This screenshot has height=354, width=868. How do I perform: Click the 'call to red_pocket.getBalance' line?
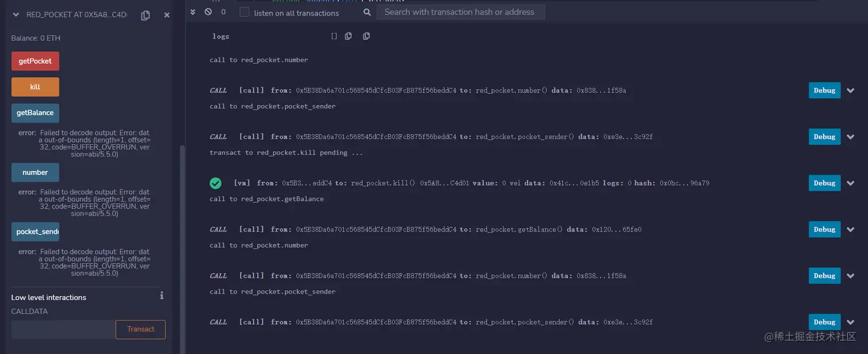pos(266,199)
